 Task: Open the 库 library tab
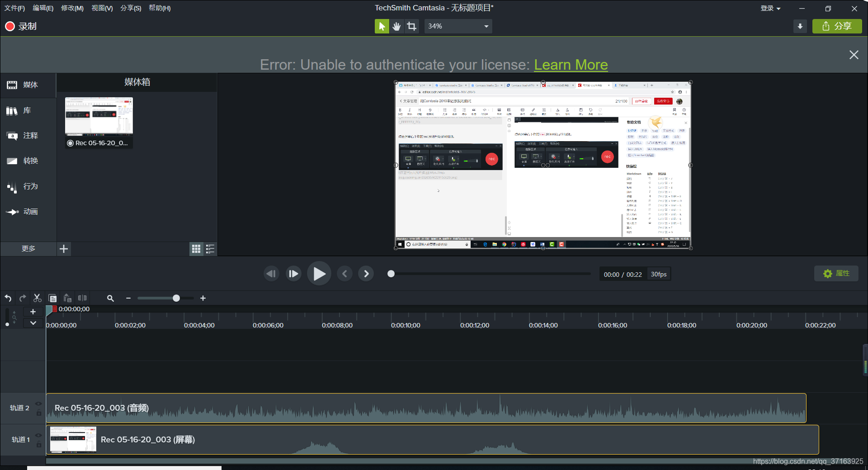click(28, 111)
